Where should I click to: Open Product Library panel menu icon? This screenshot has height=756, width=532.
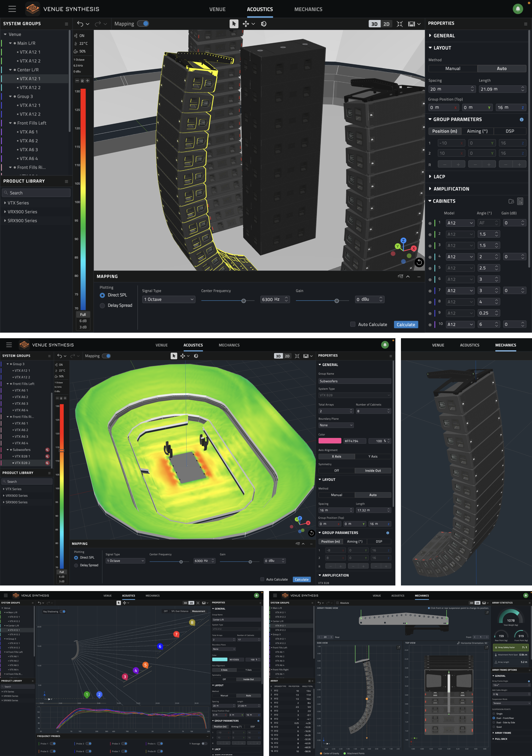click(66, 181)
